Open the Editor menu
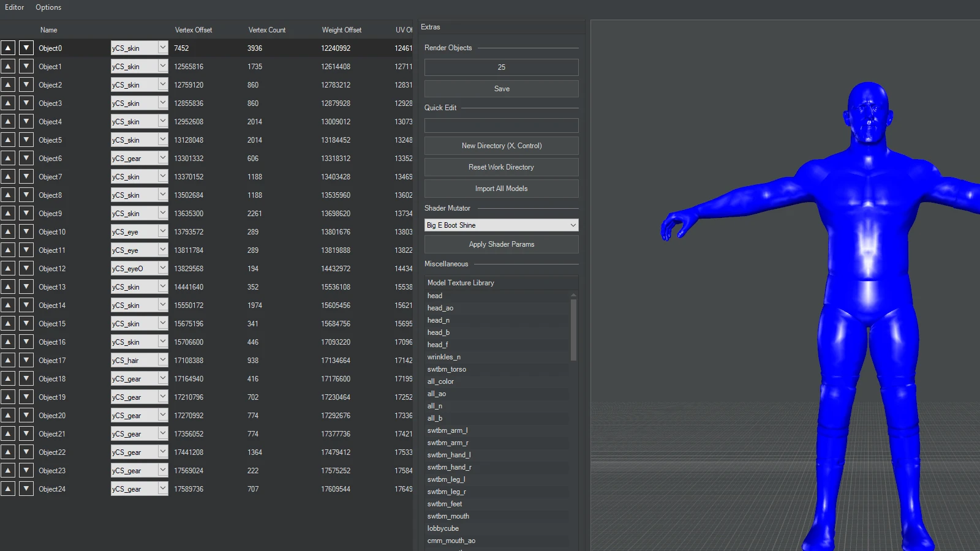Image resolution: width=980 pixels, height=551 pixels. [x=15, y=7]
